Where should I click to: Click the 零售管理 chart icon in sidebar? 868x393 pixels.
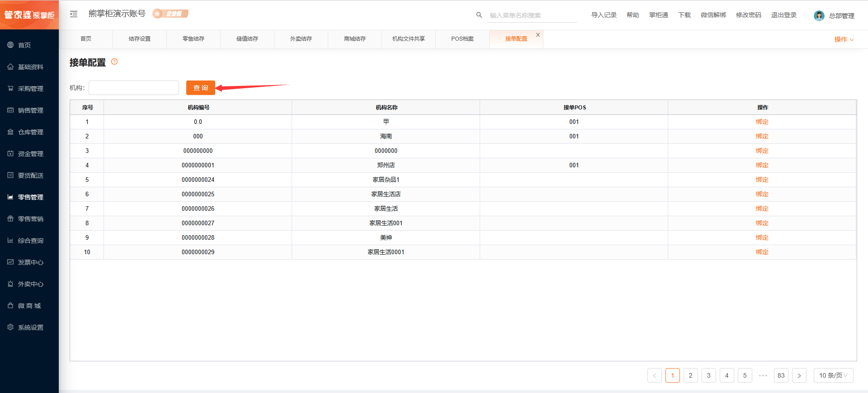(10, 197)
